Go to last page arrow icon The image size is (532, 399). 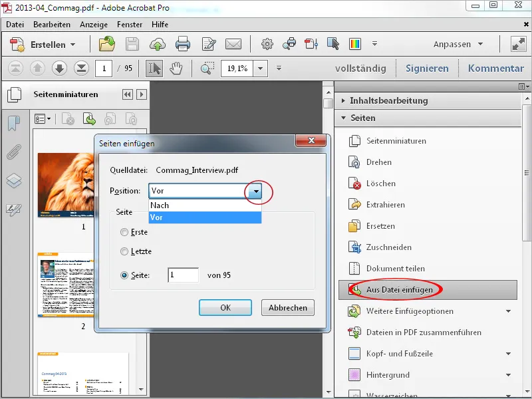pyautogui.click(x=81, y=68)
